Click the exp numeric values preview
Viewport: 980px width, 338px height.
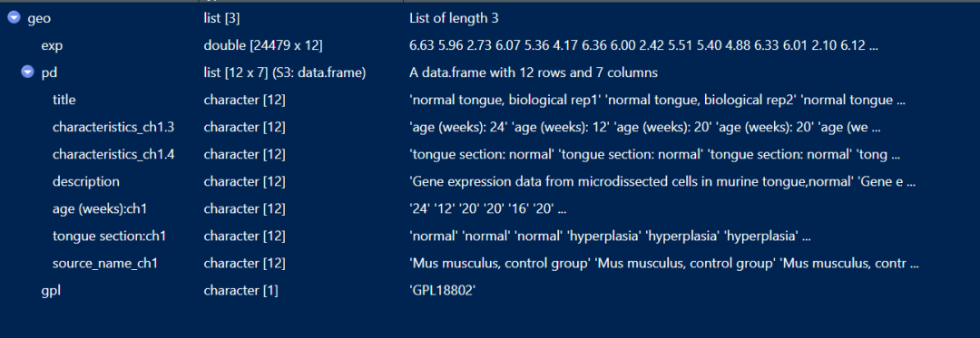pos(643,46)
